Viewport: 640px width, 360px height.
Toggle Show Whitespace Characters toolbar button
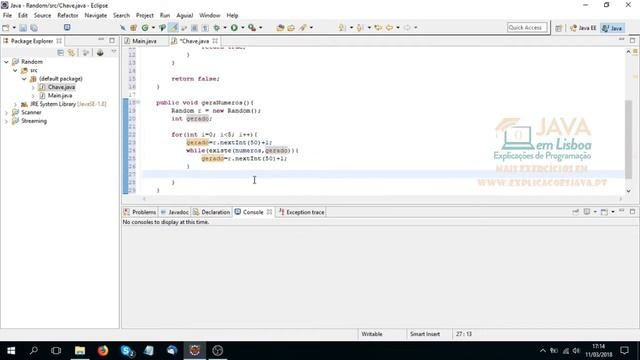[x=205, y=28]
